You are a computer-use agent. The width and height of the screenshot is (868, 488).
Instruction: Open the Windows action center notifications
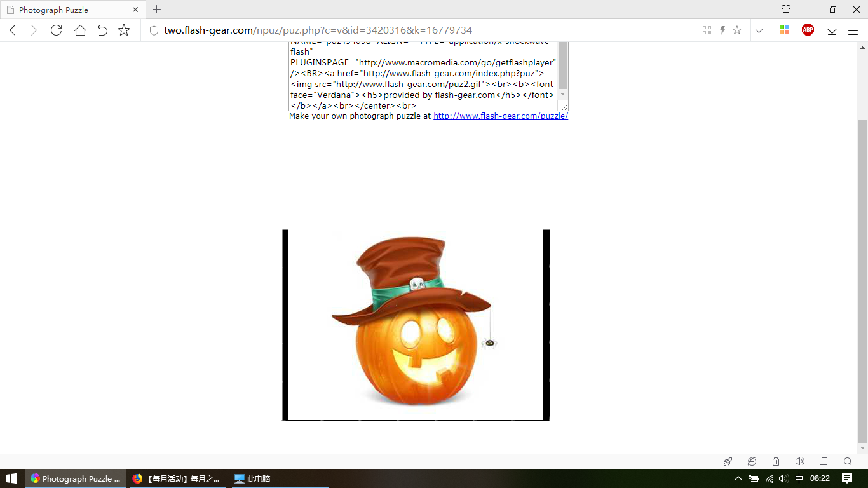click(x=847, y=478)
